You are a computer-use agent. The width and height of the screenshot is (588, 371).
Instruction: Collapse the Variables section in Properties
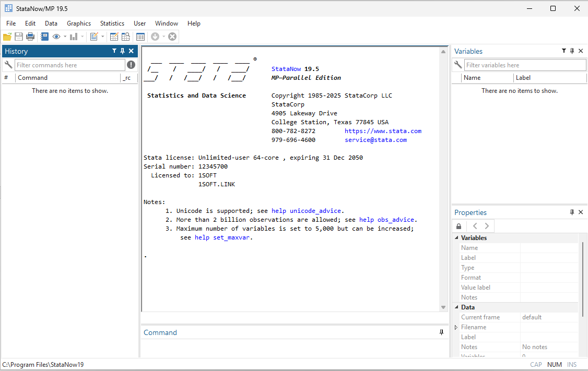click(457, 237)
